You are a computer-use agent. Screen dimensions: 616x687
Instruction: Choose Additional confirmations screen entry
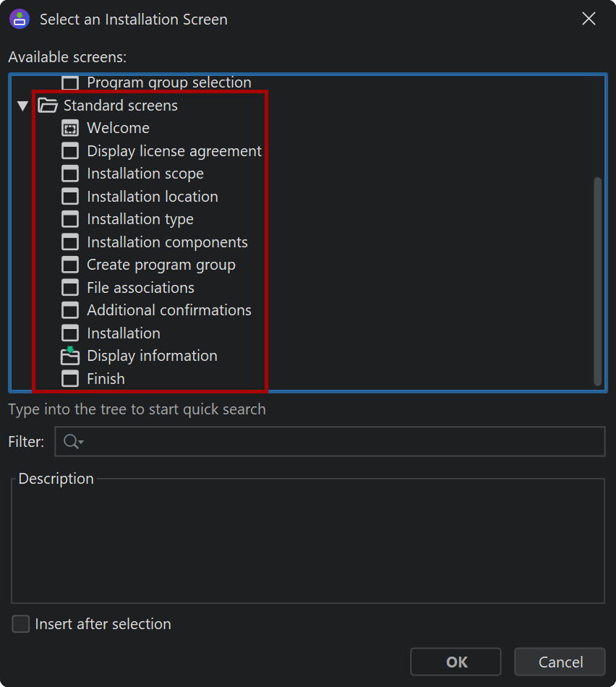point(169,310)
